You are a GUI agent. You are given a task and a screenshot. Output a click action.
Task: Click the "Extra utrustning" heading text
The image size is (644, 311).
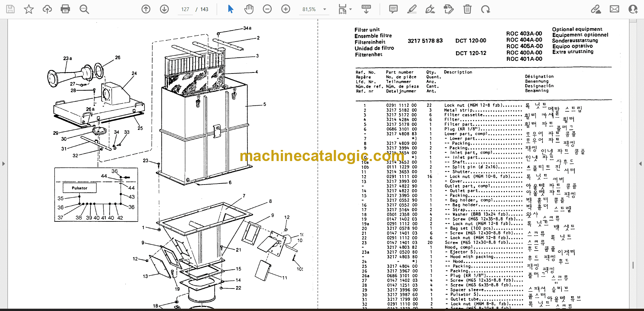click(x=573, y=52)
